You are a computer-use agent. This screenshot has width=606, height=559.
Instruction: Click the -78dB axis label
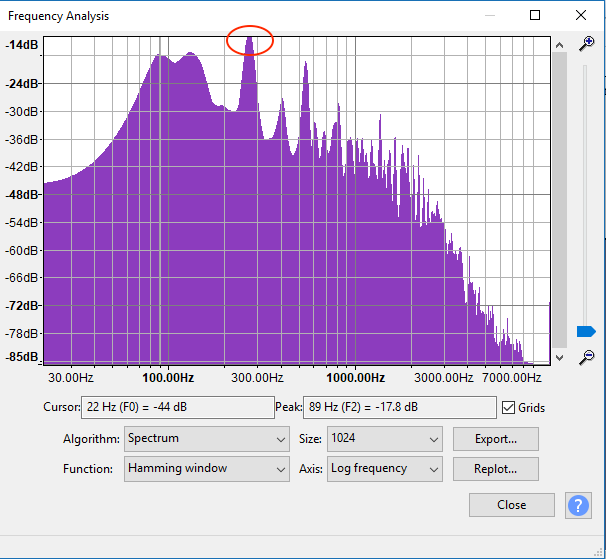click(22, 333)
